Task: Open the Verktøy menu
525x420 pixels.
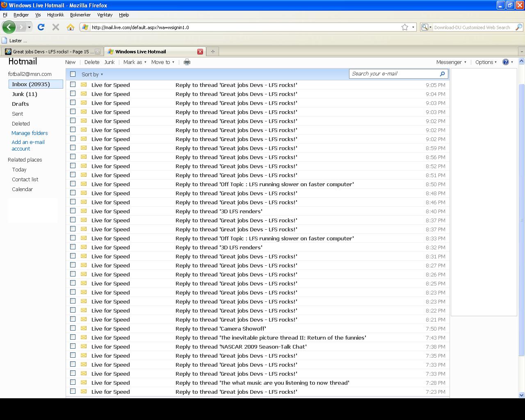Action: click(x=105, y=15)
